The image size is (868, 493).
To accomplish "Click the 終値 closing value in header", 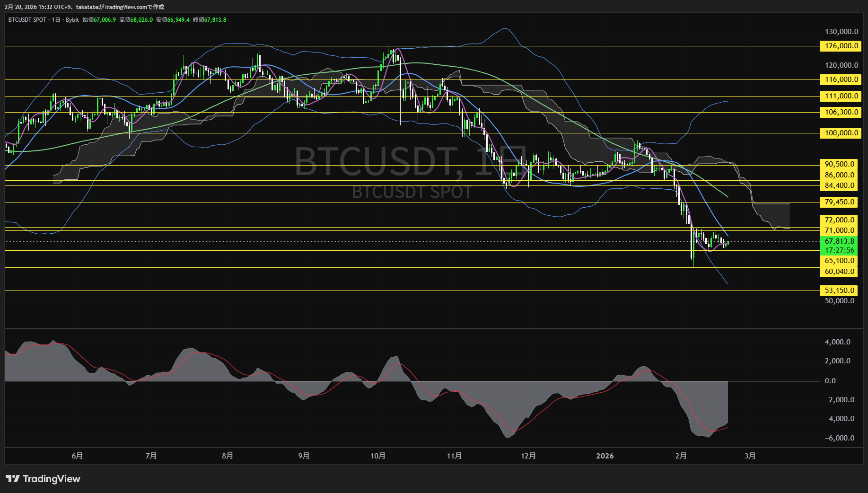I will coord(215,20).
